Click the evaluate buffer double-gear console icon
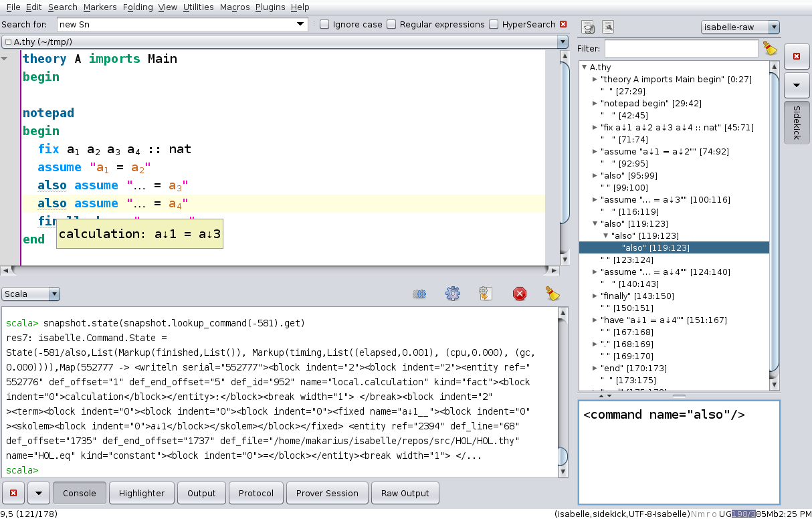The image size is (812, 519). [419, 294]
